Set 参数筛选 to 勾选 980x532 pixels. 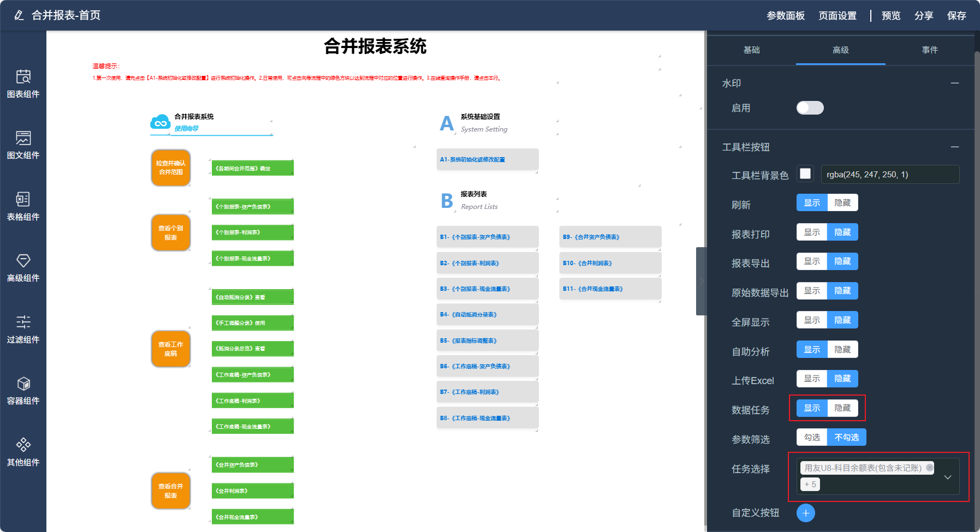pyautogui.click(x=812, y=438)
